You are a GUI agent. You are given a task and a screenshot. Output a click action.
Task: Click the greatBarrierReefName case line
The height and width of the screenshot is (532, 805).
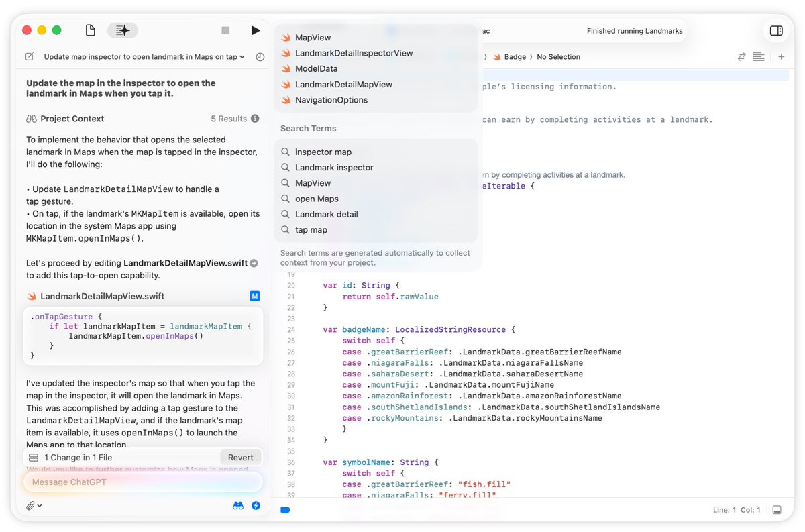pos(482,352)
